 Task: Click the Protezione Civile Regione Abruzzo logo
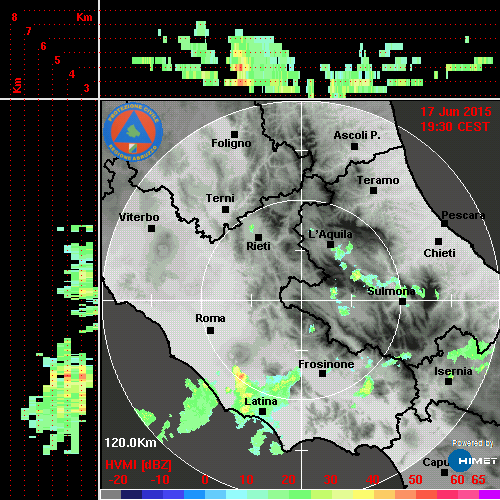point(133,132)
